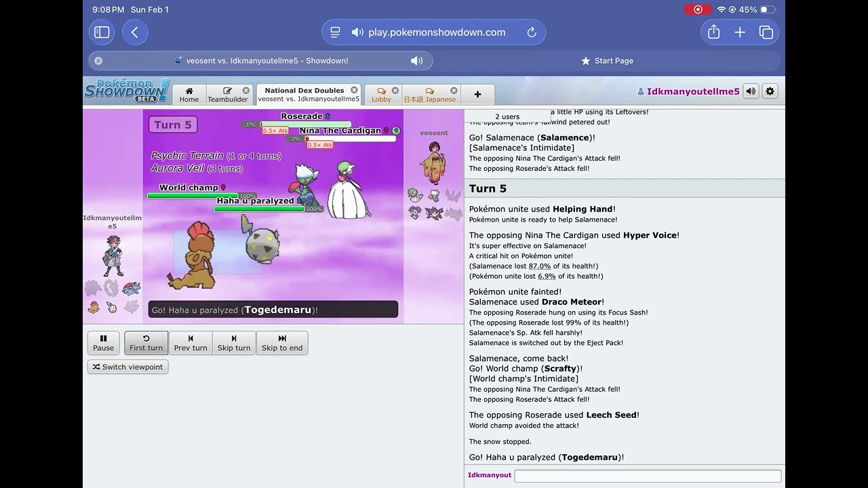Image resolution: width=868 pixels, height=488 pixels.
Task: Open the Home room tab
Action: [189, 95]
